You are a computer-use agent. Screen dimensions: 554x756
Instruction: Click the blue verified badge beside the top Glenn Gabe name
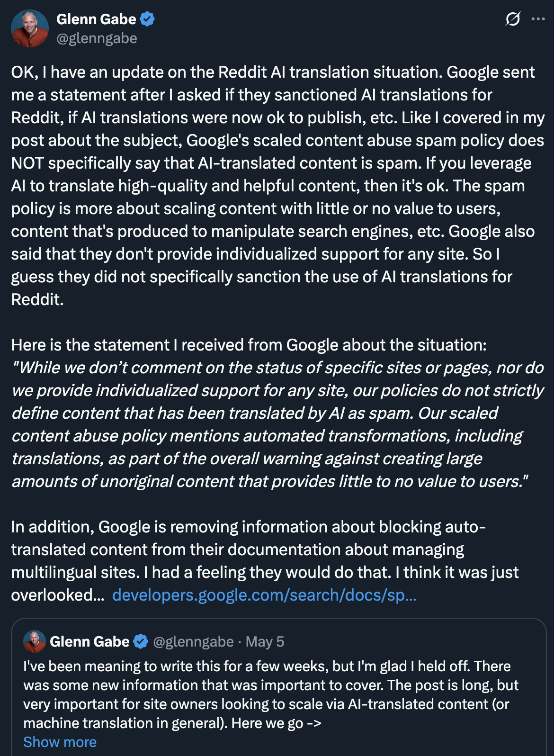pos(147,19)
